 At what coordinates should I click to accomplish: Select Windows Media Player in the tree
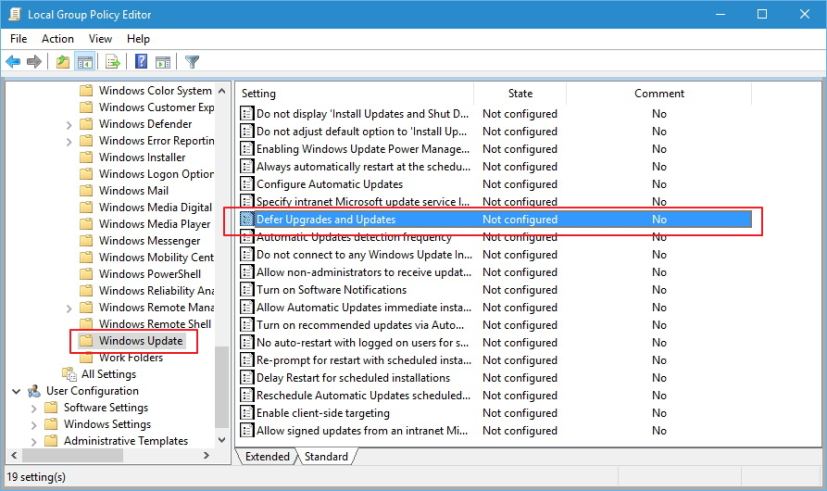154,224
